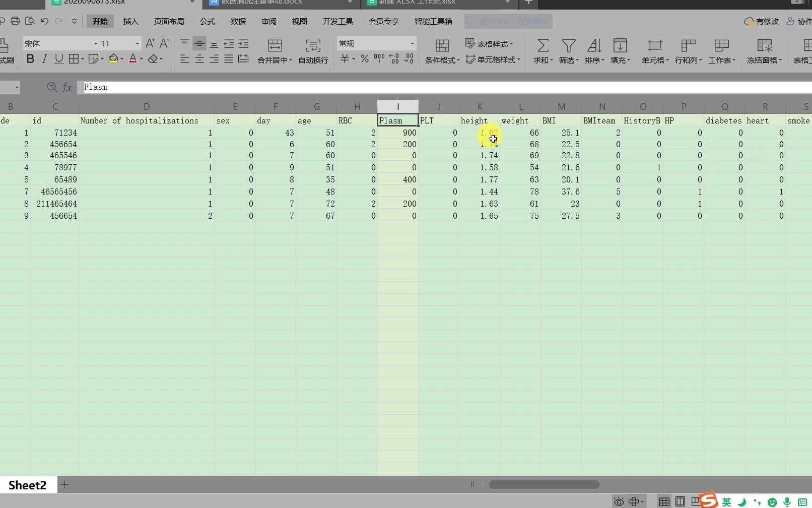The image size is (812, 508).
Task: Click the 有修改 cloud status button
Action: point(761,21)
